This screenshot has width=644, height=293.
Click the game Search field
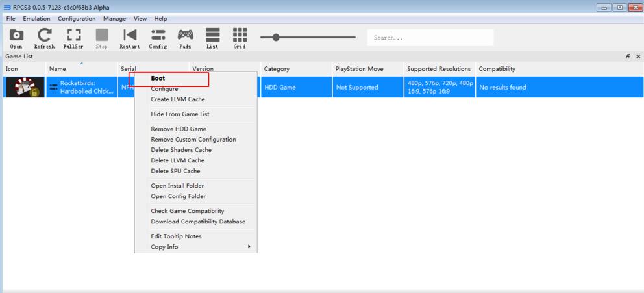point(430,38)
